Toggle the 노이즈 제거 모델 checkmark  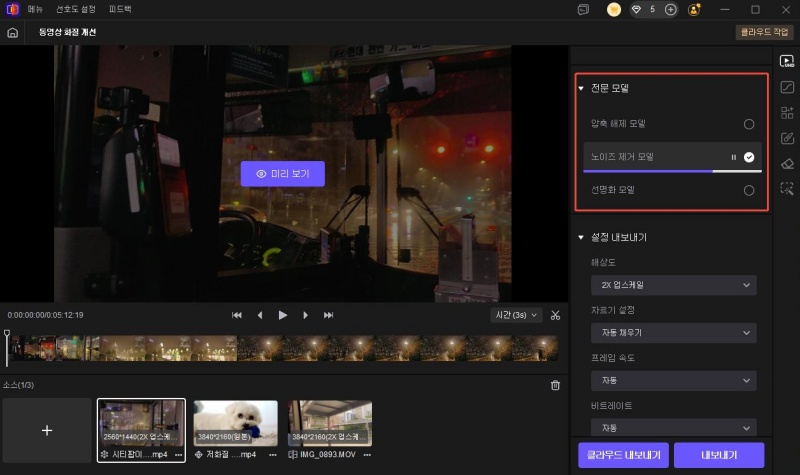pos(749,157)
